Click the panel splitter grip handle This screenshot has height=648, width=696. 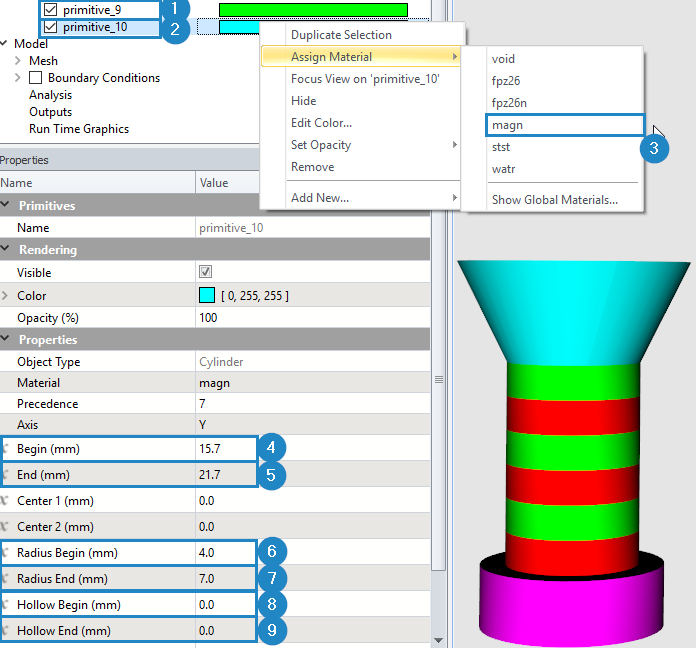coord(439,379)
